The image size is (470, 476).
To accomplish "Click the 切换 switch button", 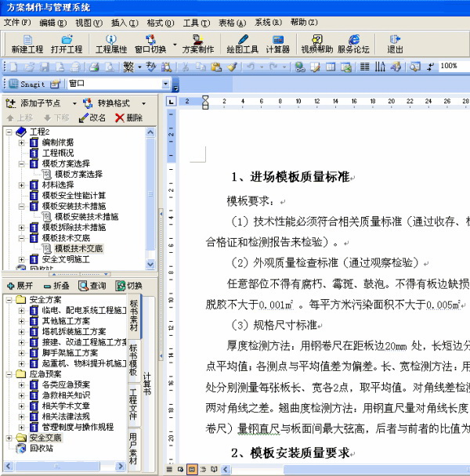I will 128,286.
